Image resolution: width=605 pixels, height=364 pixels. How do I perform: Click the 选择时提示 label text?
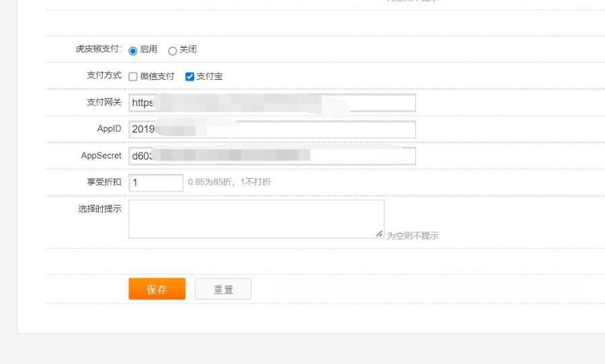[x=100, y=209]
